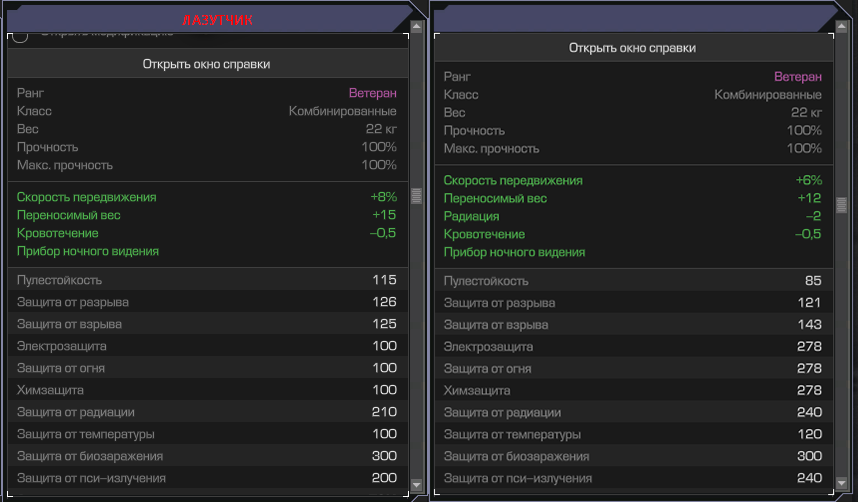Image resolution: width=858 pixels, height=502 pixels.
Task: Click the scrollbar thumb in the untitled armor panel
Action: 842,205
